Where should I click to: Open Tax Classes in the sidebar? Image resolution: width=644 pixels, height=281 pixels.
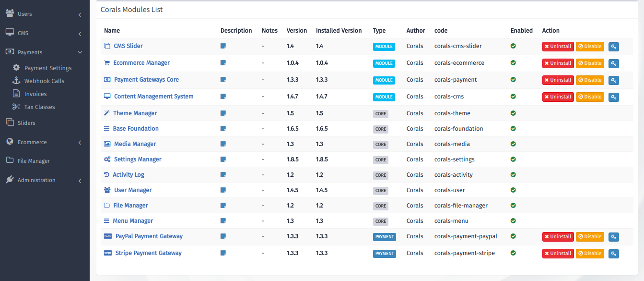pyautogui.click(x=40, y=107)
